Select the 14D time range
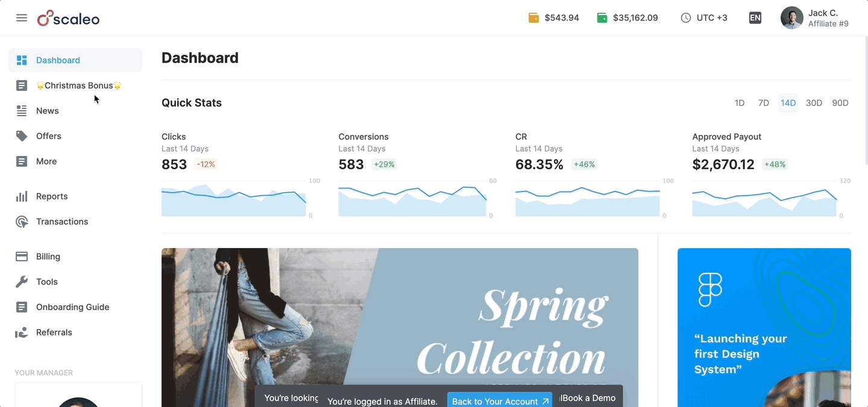Screen dimensions: 868x407 click(x=788, y=103)
